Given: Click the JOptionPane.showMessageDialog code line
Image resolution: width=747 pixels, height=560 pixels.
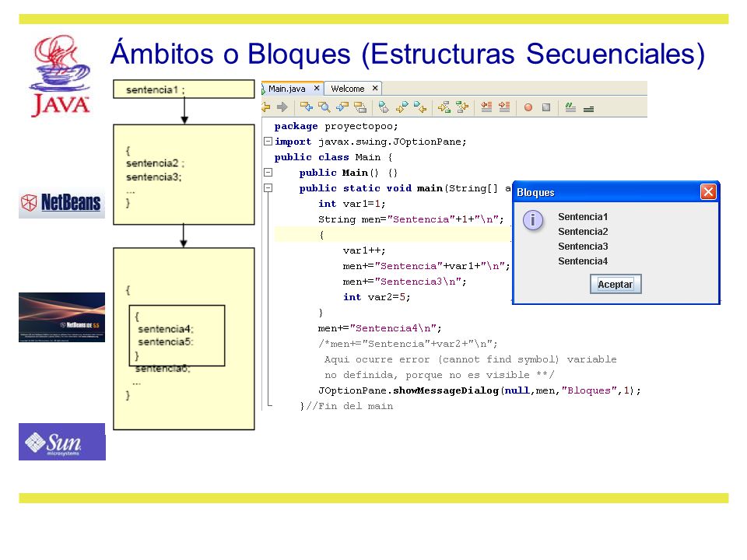Looking at the screenshot, I should (479, 390).
